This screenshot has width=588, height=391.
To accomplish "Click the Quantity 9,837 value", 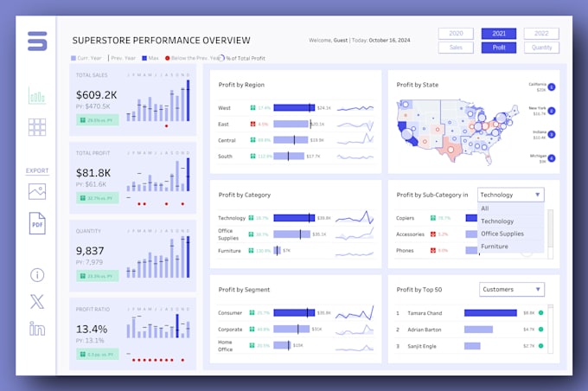I will [x=90, y=251].
